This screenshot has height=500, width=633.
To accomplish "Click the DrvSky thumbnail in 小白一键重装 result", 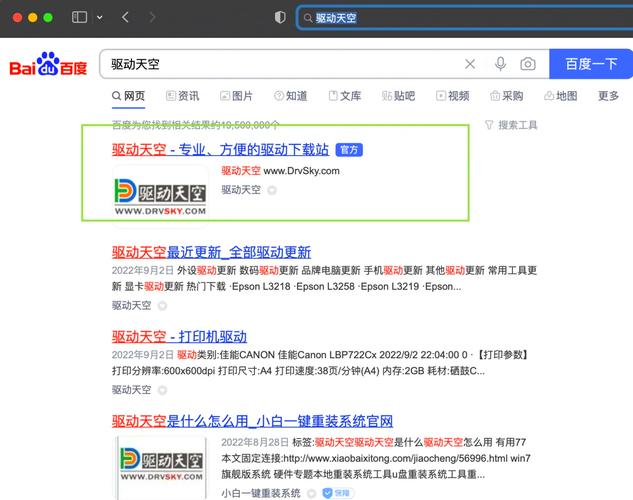I will pos(161,467).
